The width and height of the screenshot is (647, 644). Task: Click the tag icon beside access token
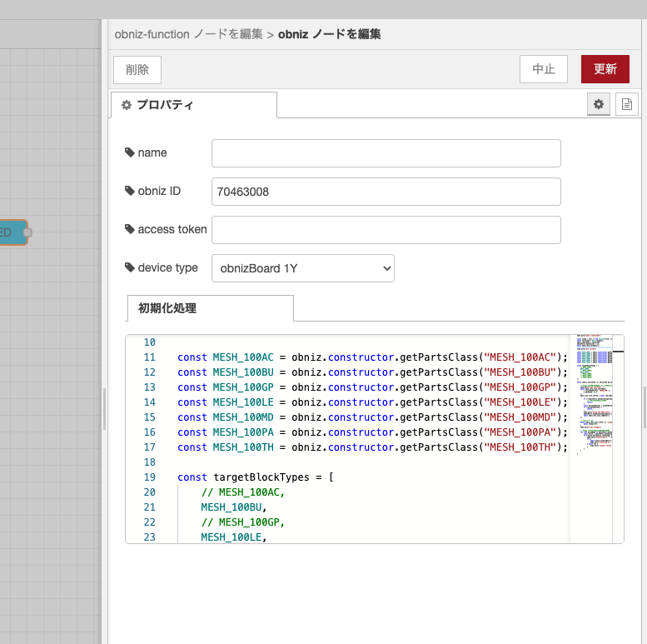click(x=130, y=229)
